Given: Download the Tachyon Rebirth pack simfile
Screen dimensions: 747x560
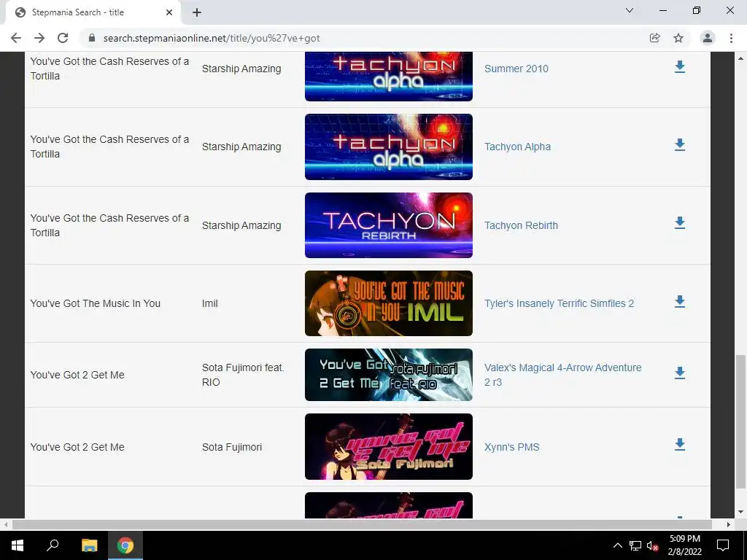Looking at the screenshot, I should point(680,223).
